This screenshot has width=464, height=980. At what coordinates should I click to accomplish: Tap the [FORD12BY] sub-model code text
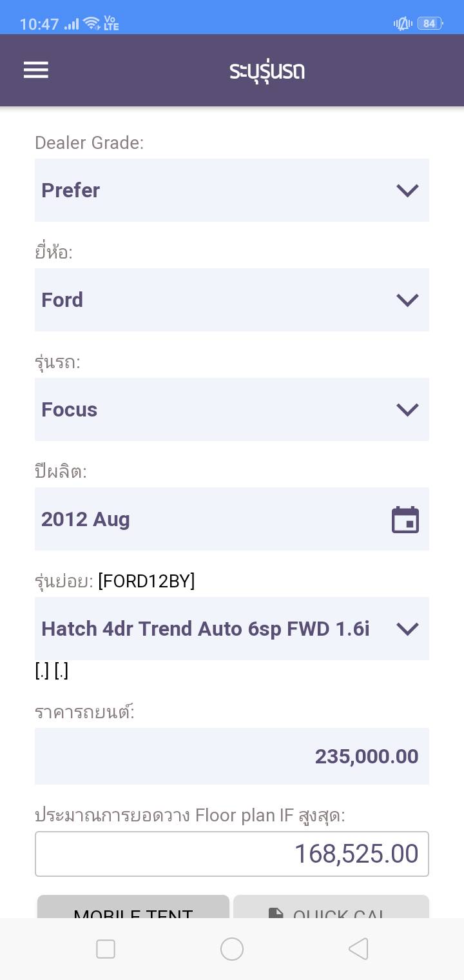click(x=146, y=581)
